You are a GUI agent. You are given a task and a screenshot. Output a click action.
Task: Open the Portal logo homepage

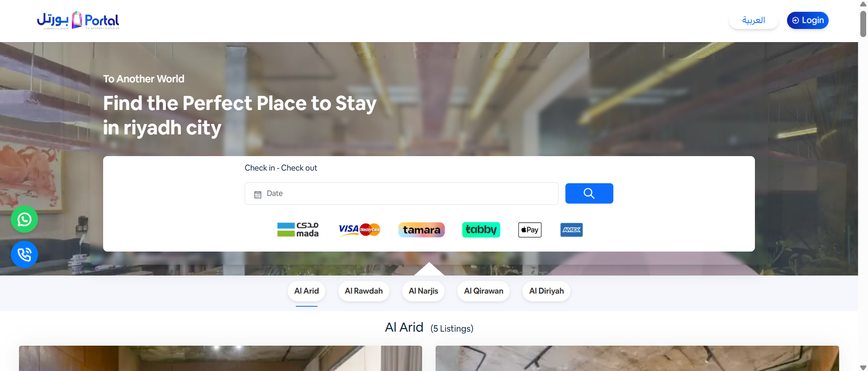pyautogui.click(x=78, y=20)
